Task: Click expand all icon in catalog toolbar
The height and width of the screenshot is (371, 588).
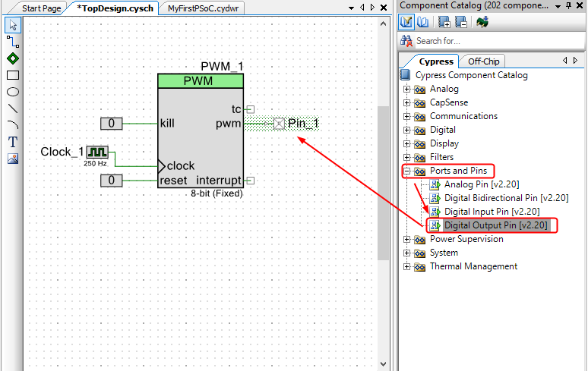Action: click(444, 21)
